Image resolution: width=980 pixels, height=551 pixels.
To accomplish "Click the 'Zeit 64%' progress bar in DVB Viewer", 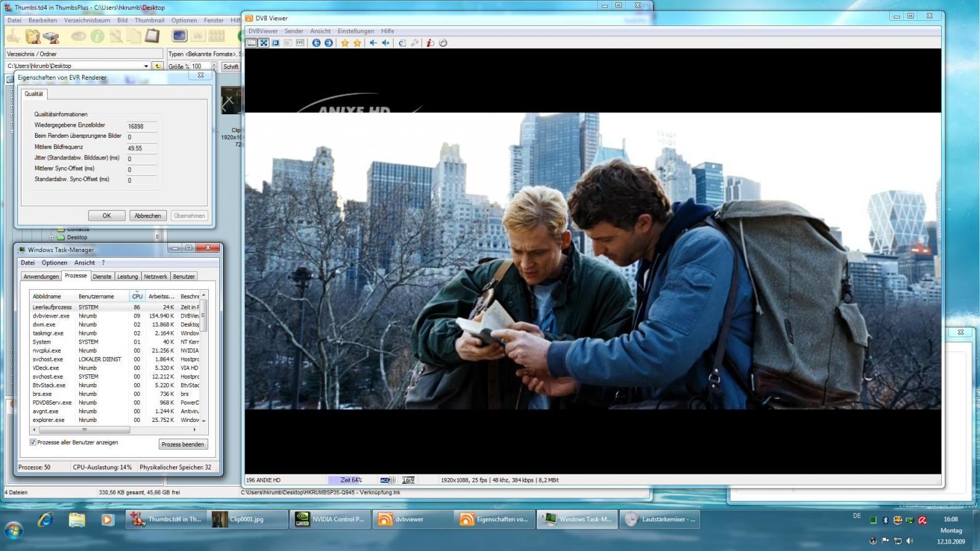I will tap(351, 480).
